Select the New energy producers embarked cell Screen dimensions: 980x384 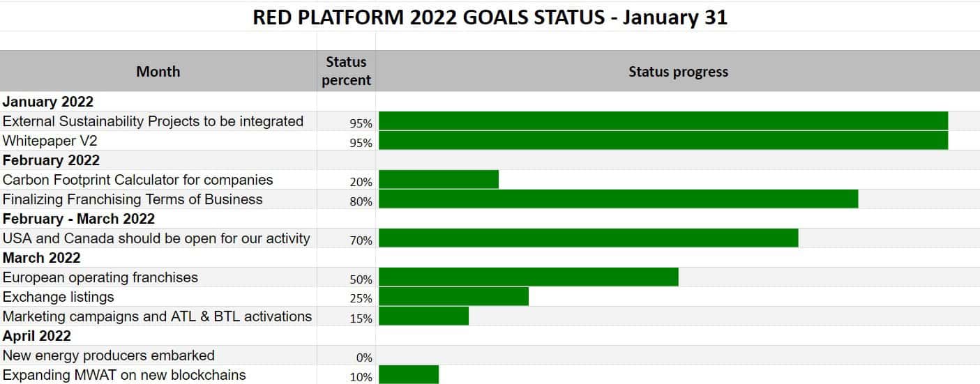tap(158, 355)
